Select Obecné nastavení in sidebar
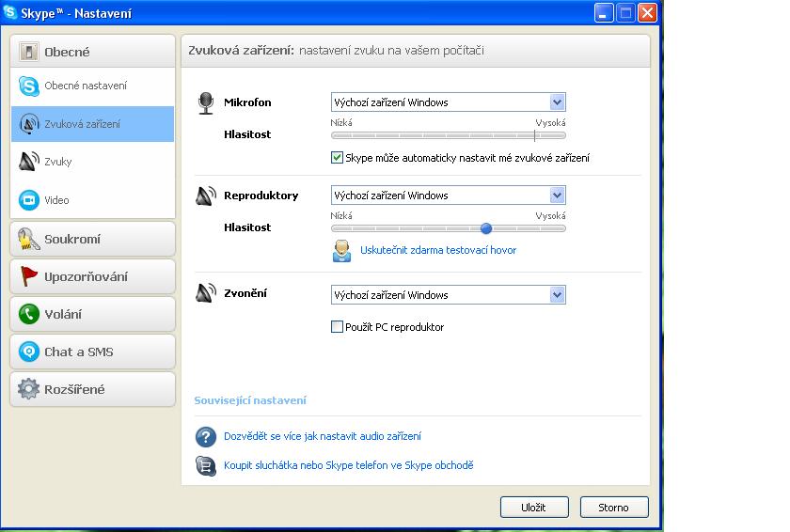This screenshot has width=790, height=532. [93, 86]
